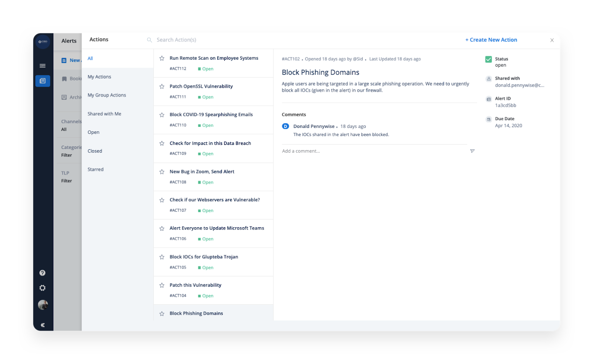Toggle the green Status checkbox
This screenshot has height=364, width=593.
pos(488,59)
